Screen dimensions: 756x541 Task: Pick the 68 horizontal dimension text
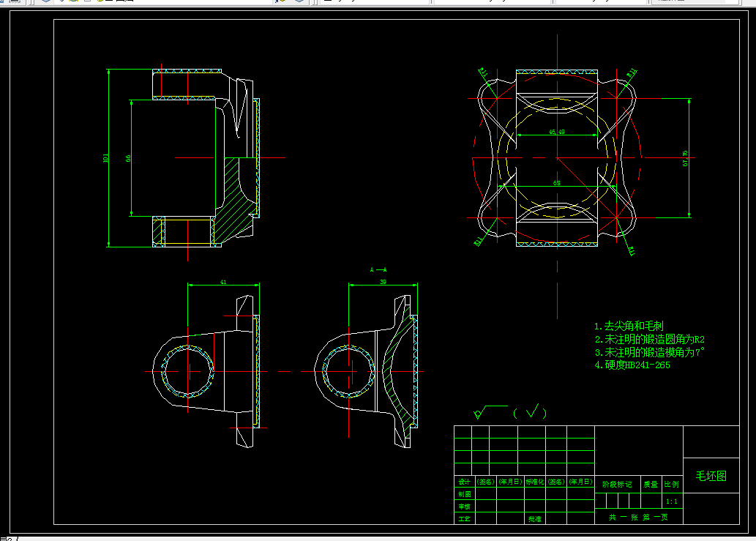click(557, 183)
